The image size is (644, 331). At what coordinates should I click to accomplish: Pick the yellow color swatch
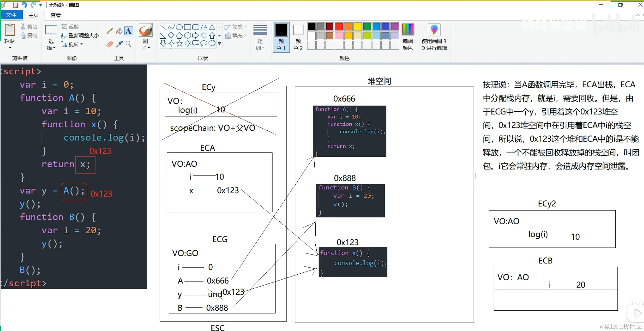tap(358, 27)
